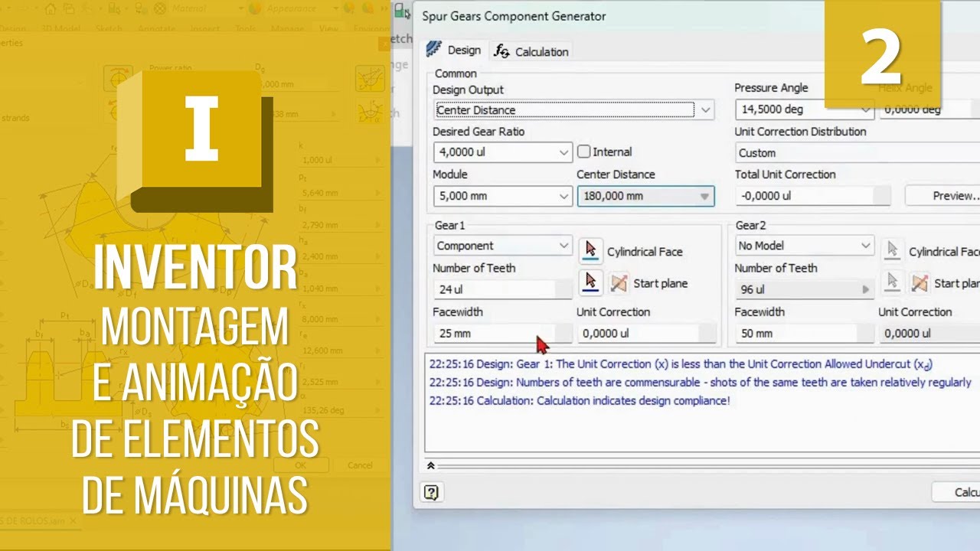Viewport: 980px width, 551px height.
Task: Collapse the message log with double chevron
Action: (431, 465)
